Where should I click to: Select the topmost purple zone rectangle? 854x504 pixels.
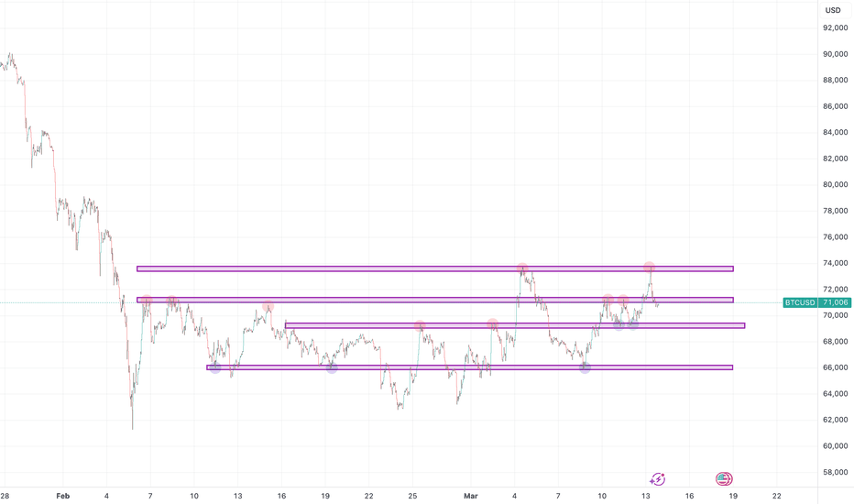tap(435, 268)
